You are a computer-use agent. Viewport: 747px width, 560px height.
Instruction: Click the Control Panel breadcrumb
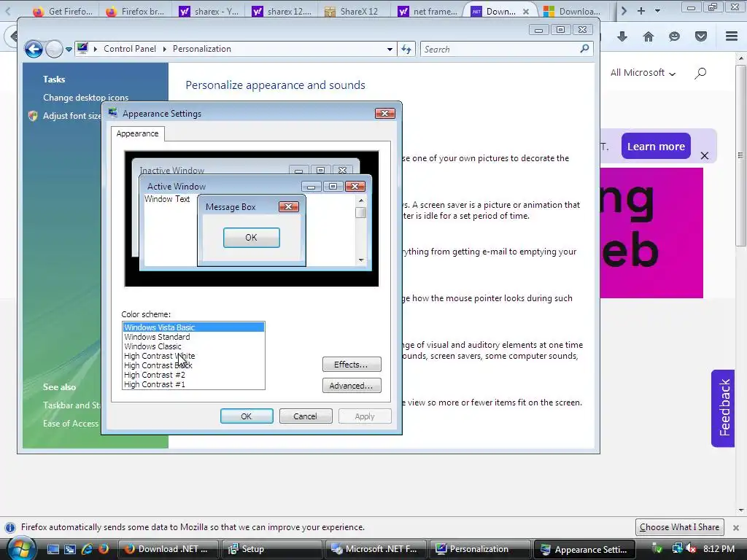coord(130,49)
